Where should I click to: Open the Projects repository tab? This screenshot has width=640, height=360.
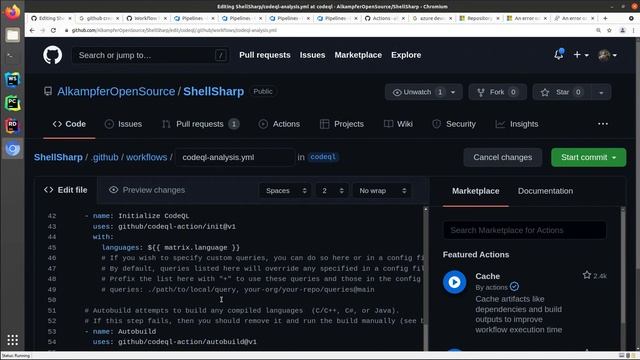point(342,124)
